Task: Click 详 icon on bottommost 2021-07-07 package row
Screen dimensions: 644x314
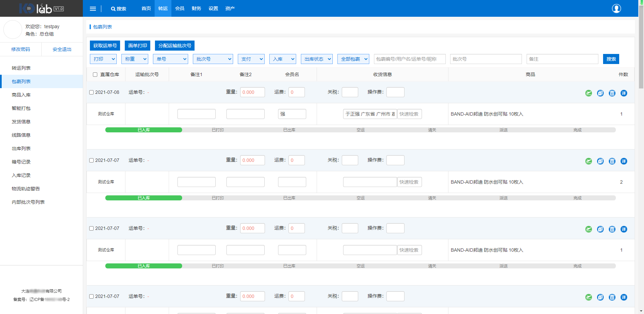Action: click(x=624, y=297)
